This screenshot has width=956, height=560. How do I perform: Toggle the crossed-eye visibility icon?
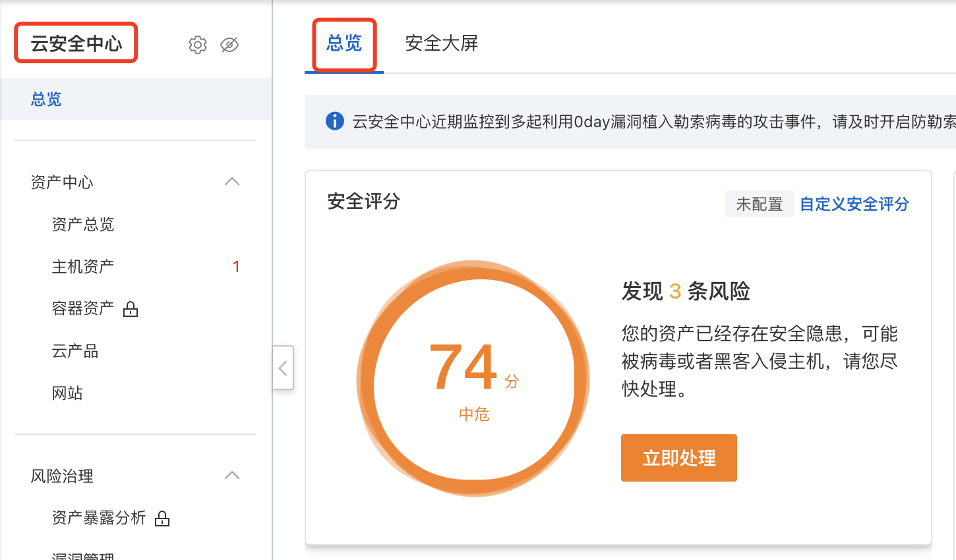pos(229,45)
